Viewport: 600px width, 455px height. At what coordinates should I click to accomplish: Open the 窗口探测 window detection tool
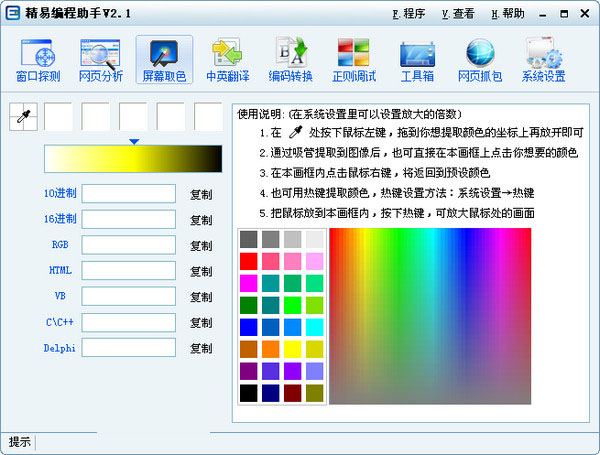tap(37, 59)
